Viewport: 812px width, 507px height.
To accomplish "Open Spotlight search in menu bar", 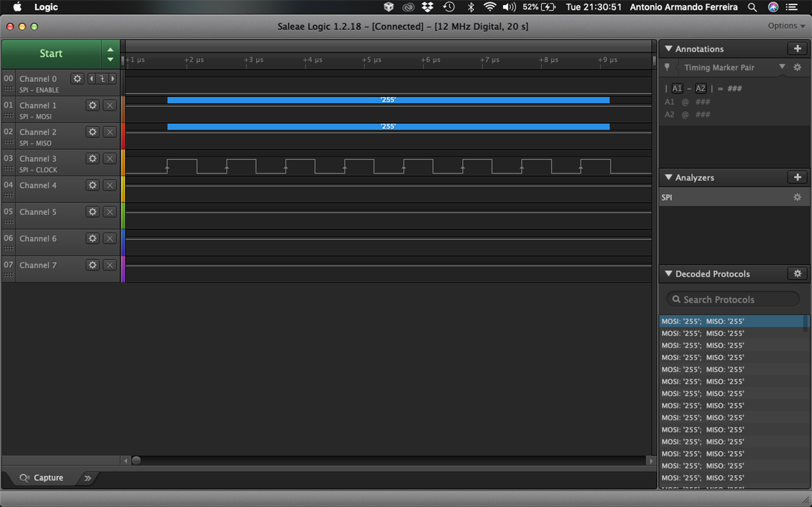I will click(752, 7).
